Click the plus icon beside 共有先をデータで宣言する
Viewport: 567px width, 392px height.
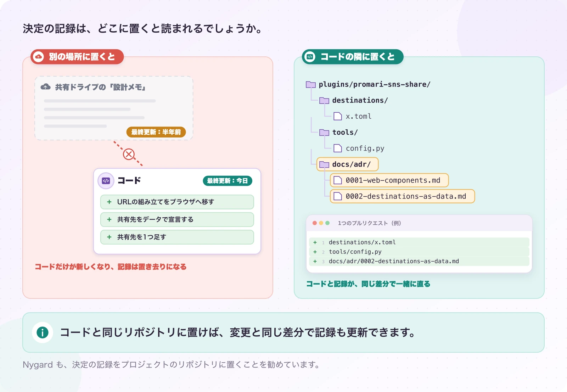tap(109, 219)
